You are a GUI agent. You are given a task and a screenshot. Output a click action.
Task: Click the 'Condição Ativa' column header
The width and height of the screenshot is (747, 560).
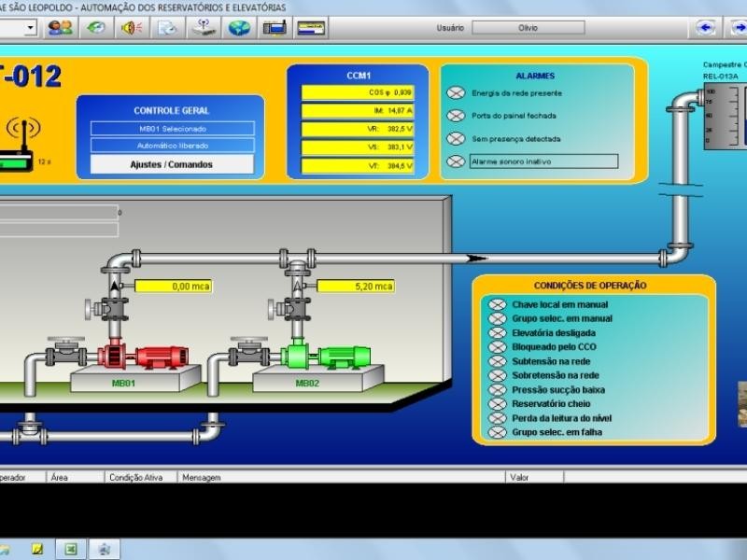pyautogui.click(x=136, y=477)
